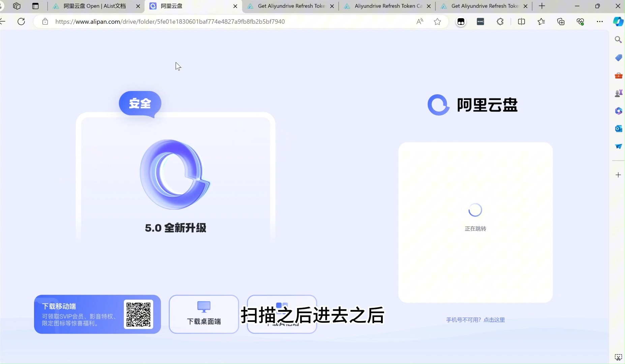Screen dimensions: 625x364
Task: Open workspaces icon in title bar
Action: (17, 6)
